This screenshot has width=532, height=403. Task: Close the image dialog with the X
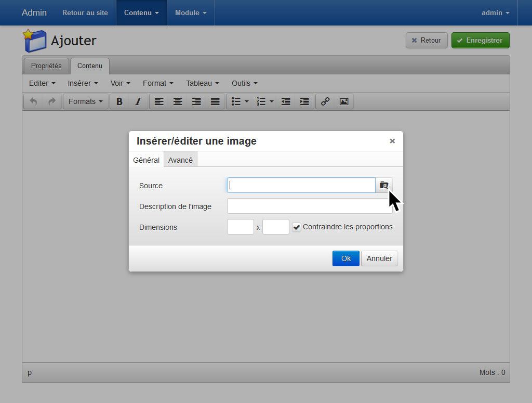[x=392, y=141]
